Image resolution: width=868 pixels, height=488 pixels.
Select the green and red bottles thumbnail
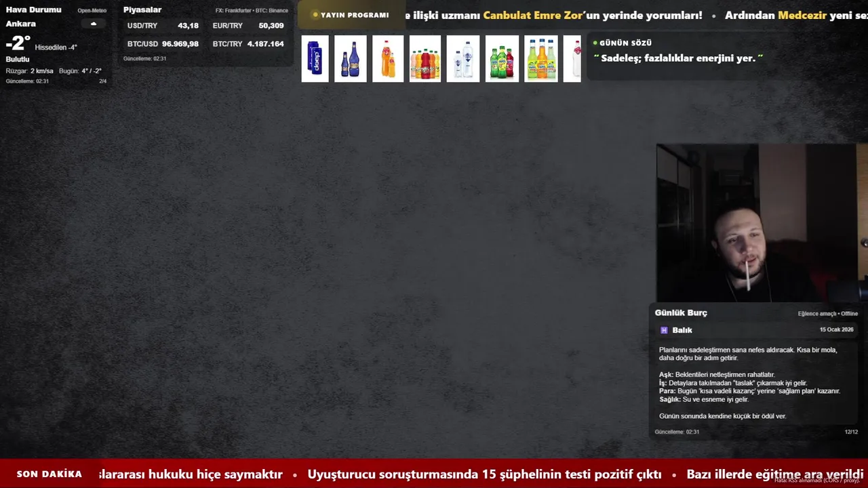(502, 59)
